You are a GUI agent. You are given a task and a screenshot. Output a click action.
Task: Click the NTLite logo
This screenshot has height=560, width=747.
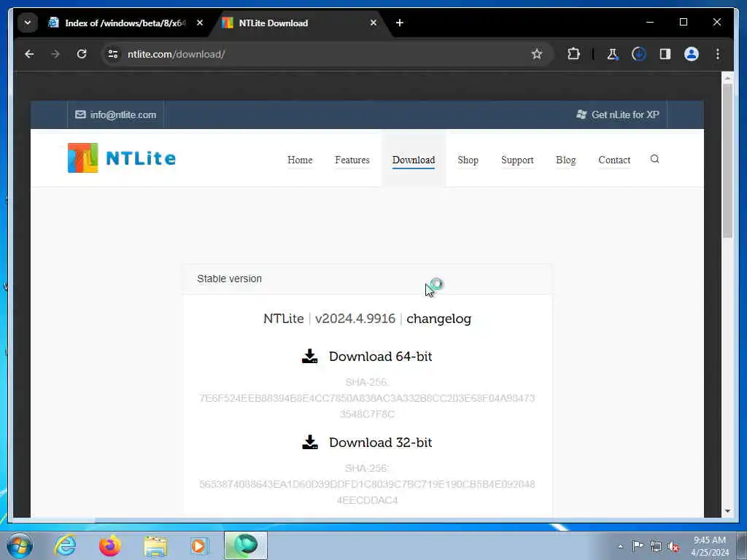tap(122, 158)
